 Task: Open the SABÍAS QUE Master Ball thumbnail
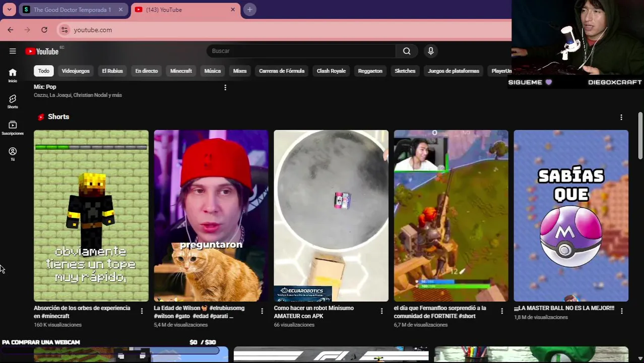pos(571,216)
